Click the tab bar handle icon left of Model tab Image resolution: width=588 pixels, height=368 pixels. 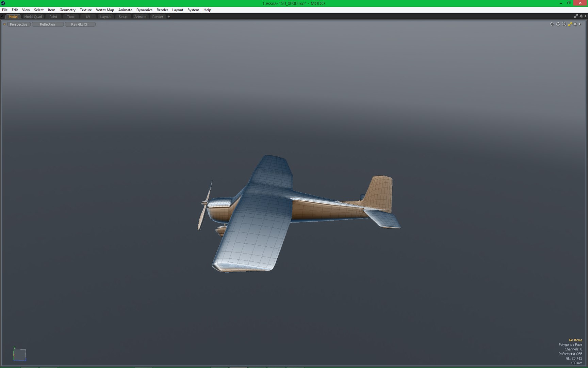(3, 17)
